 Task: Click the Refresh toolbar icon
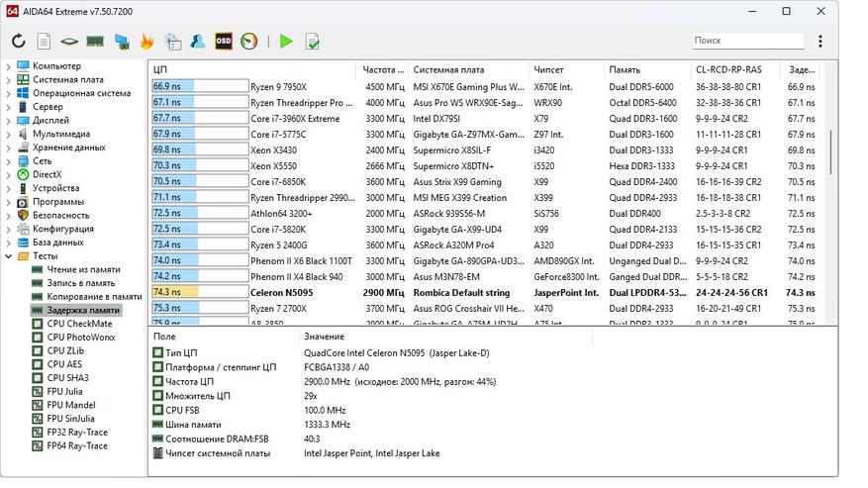(x=18, y=41)
